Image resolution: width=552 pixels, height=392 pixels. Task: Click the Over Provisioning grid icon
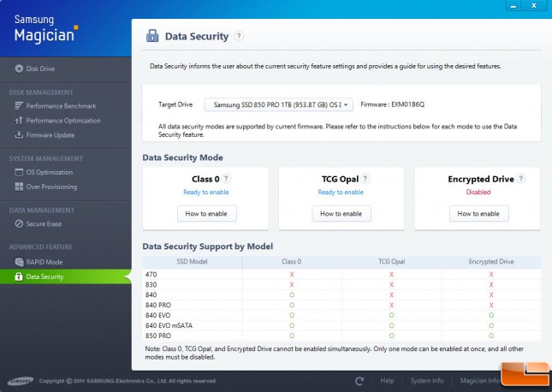click(19, 187)
